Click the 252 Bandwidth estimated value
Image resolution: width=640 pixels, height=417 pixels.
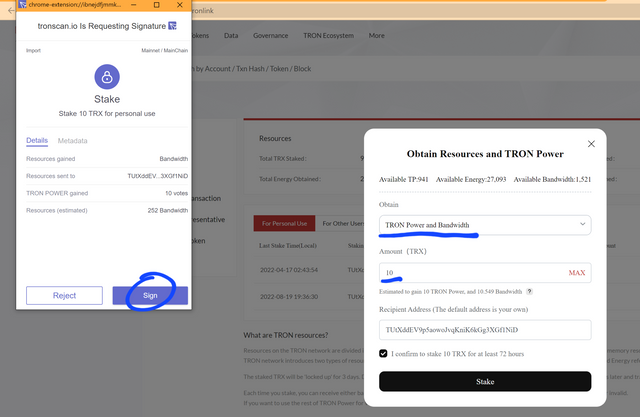pyautogui.click(x=168, y=211)
